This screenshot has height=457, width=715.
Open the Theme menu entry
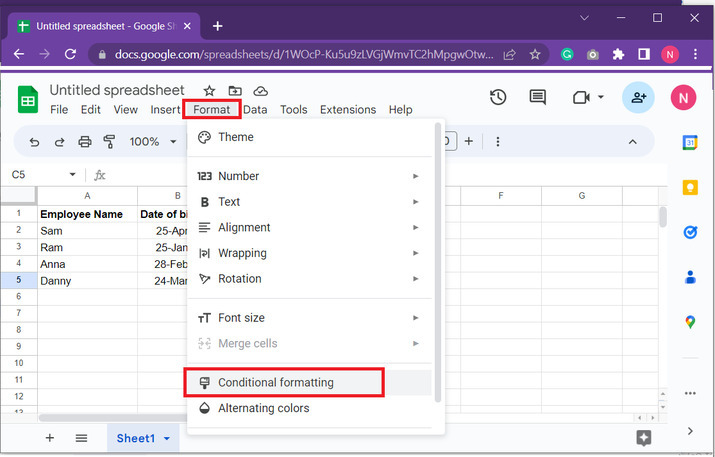pos(310,137)
